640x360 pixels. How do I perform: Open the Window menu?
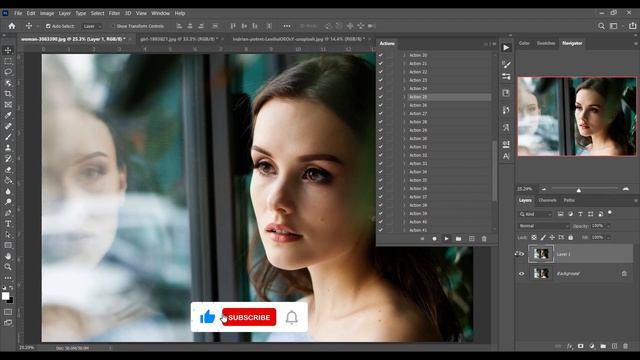[x=160, y=13]
